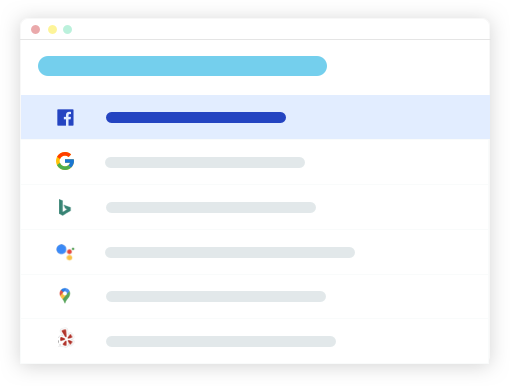Click the dark blue bar beside Facebook
This screenshot has height=386, width=510.
coord(196,117)
